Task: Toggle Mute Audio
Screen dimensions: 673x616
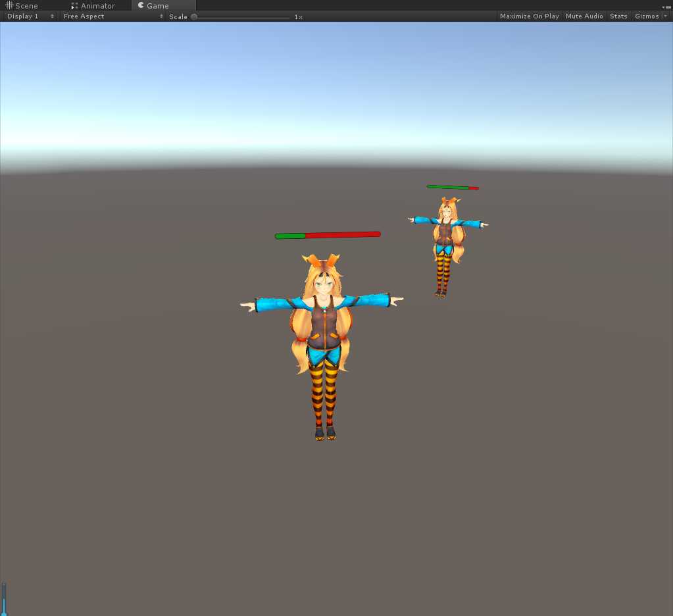Action: coord(584,16)
